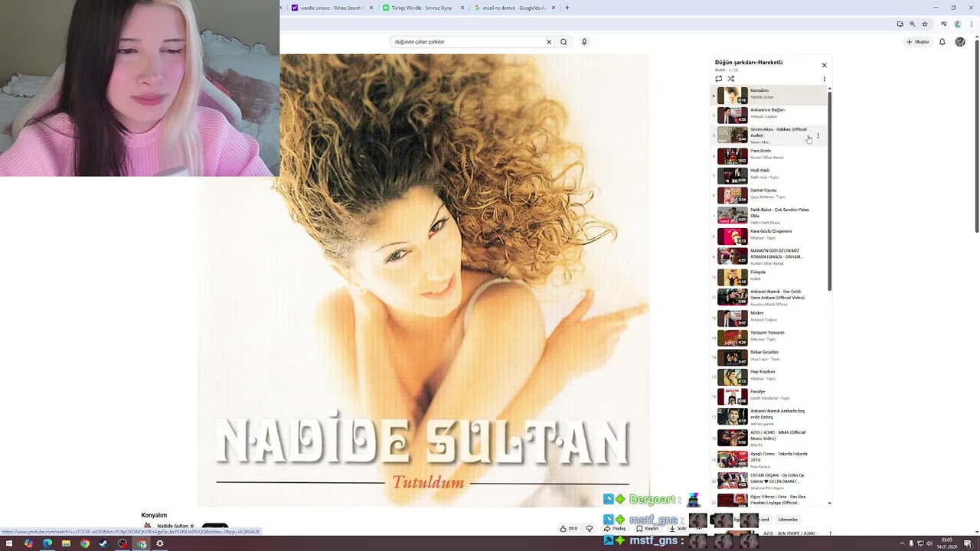Select 'Ankaralı Namık - Dar Geldi Sana Ankara'
Screen dimensions: 980x551
769,297
